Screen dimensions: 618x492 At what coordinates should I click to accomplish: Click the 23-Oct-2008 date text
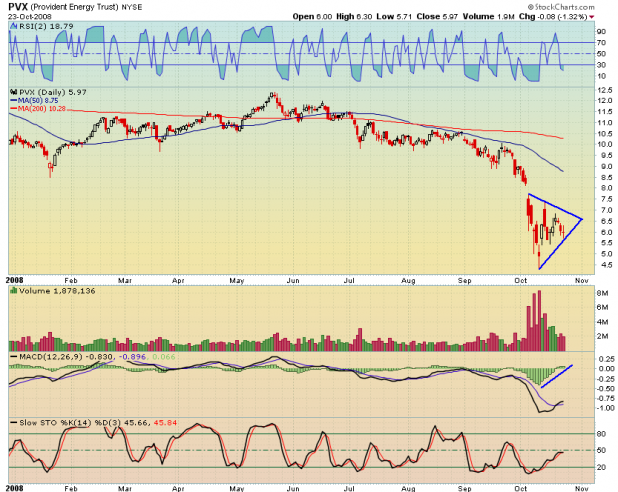30,17
